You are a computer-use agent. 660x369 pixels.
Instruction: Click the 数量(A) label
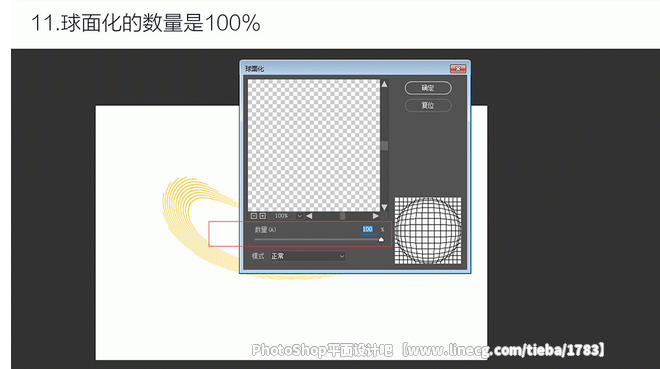(x=265, y=229)
